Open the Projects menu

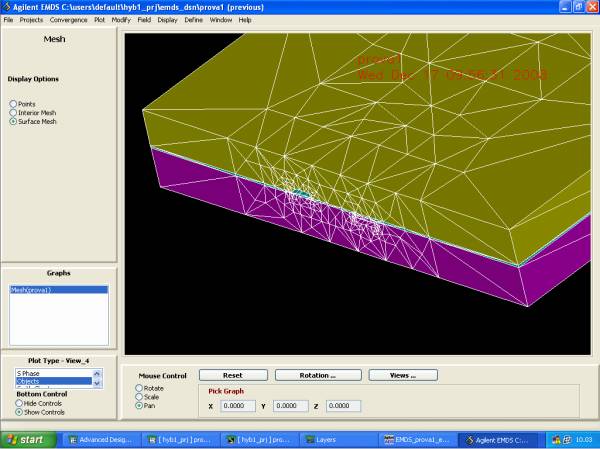coord(31,20)
